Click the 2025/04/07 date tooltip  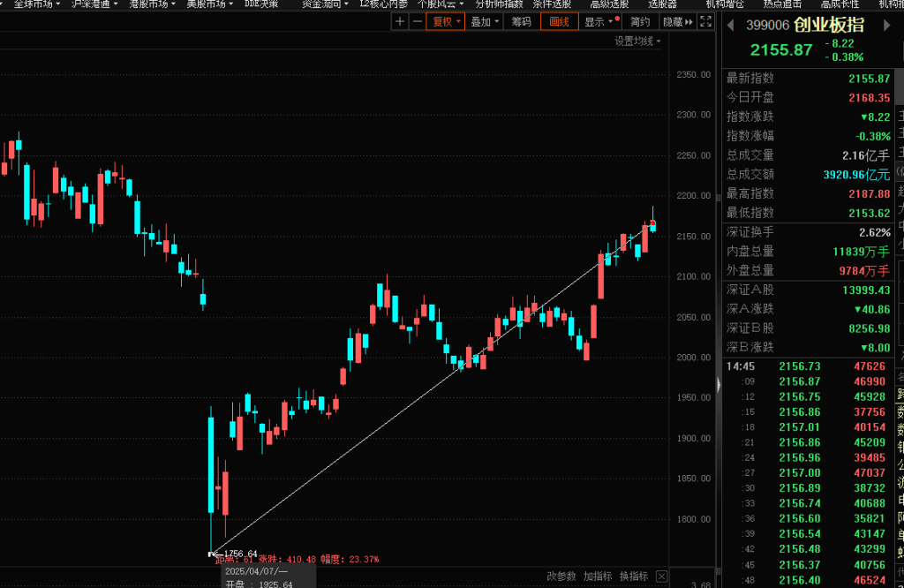tap(256, 571)
